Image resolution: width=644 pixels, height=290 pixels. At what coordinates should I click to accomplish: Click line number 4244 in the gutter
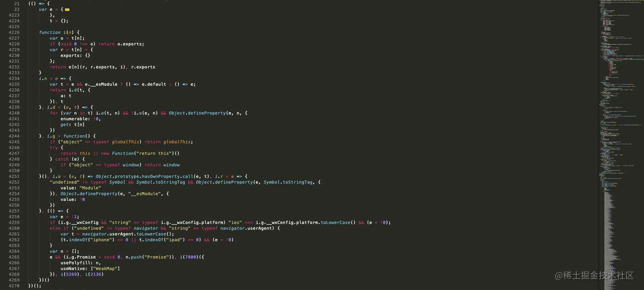pos(14,136)
